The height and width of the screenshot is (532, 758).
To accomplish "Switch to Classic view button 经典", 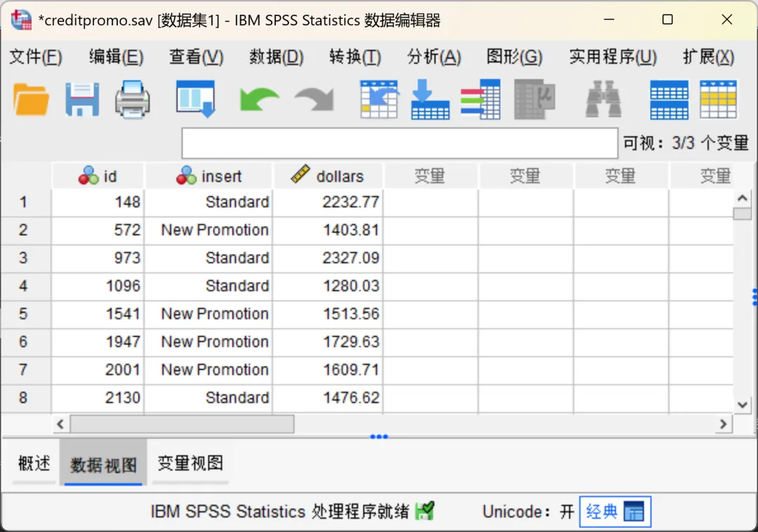I will point(615,511).
